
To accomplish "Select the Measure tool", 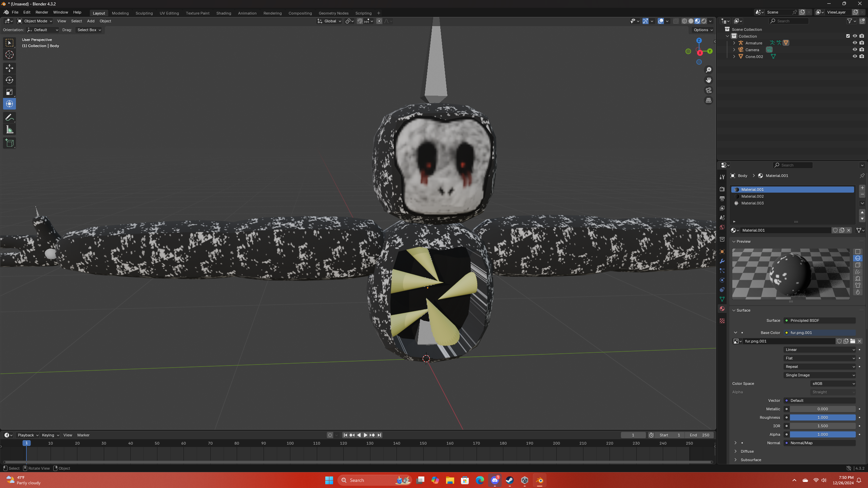I will pos(9,130).
